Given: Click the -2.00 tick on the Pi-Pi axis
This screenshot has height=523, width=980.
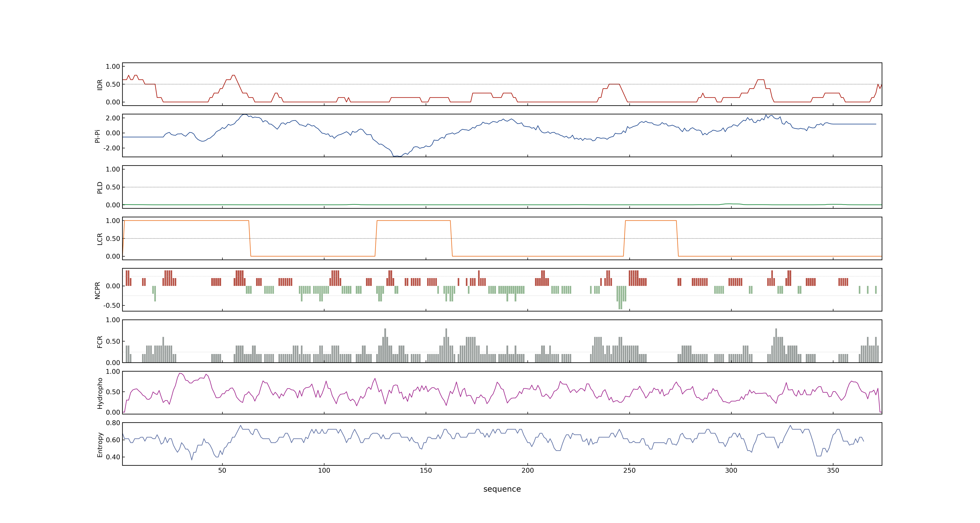Looking at the screenshot, I should click(x=111, y=148).
